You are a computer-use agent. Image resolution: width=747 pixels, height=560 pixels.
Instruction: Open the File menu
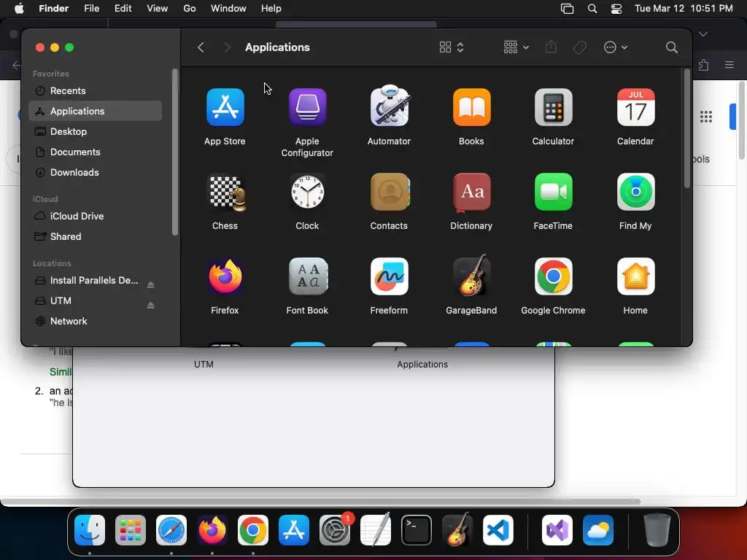point(91,9)
